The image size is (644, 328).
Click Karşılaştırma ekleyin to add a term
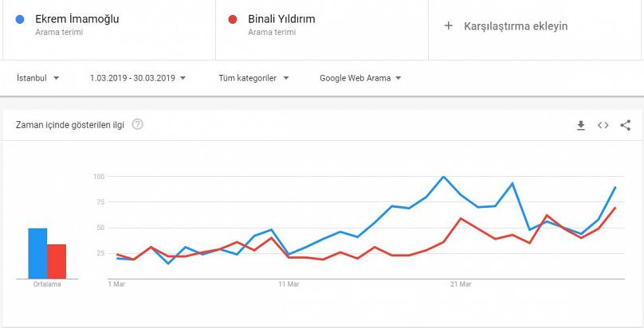[516, 25]
